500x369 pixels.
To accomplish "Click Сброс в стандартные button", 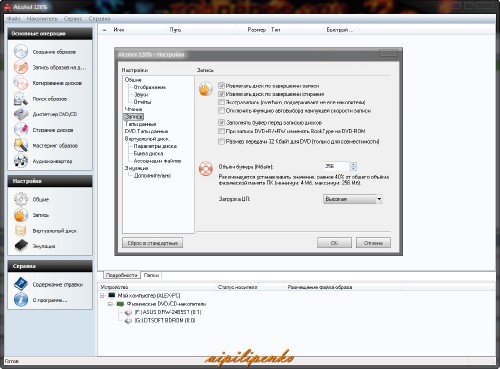I will (x=152, y=243).
